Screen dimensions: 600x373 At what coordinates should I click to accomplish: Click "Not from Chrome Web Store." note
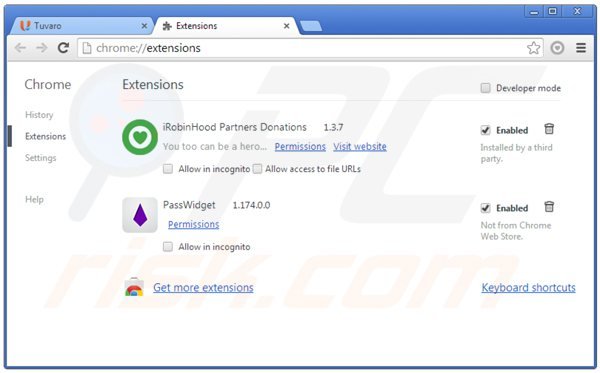[x=515, y=231]
